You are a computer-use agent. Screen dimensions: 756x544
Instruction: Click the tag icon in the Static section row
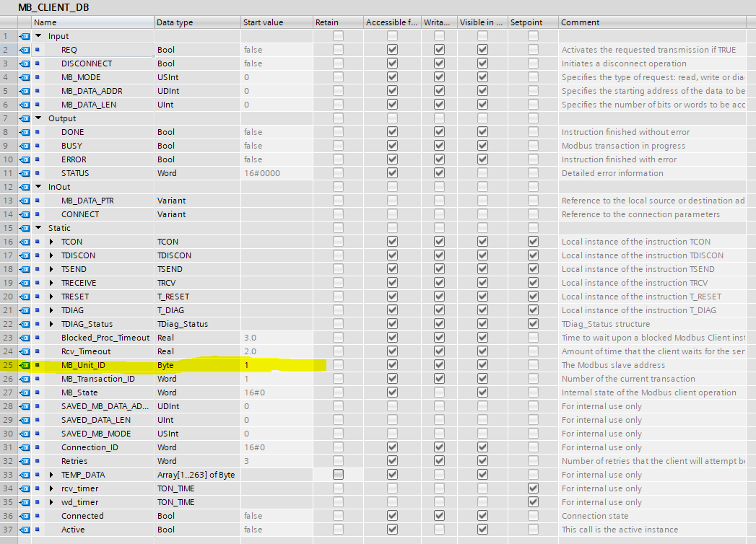[24, 228]
